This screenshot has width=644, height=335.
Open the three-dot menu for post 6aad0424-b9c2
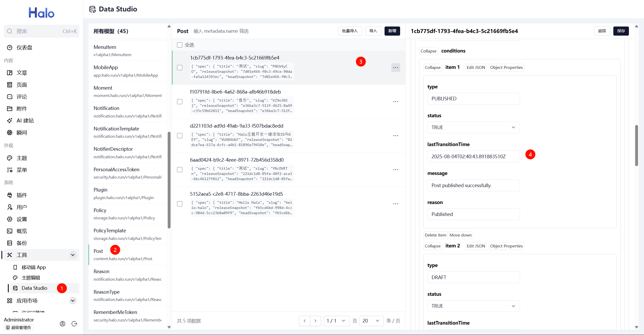(396, 170)
